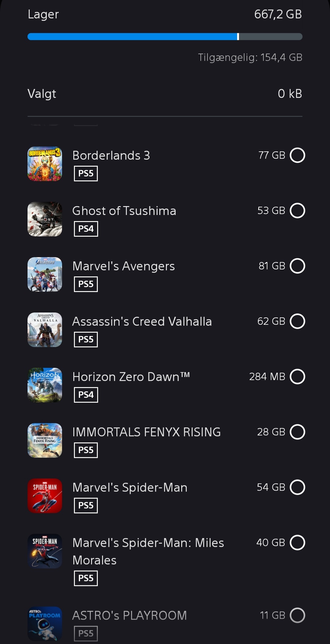Tap the Miles Morales game cover icon

coord(45,551)
